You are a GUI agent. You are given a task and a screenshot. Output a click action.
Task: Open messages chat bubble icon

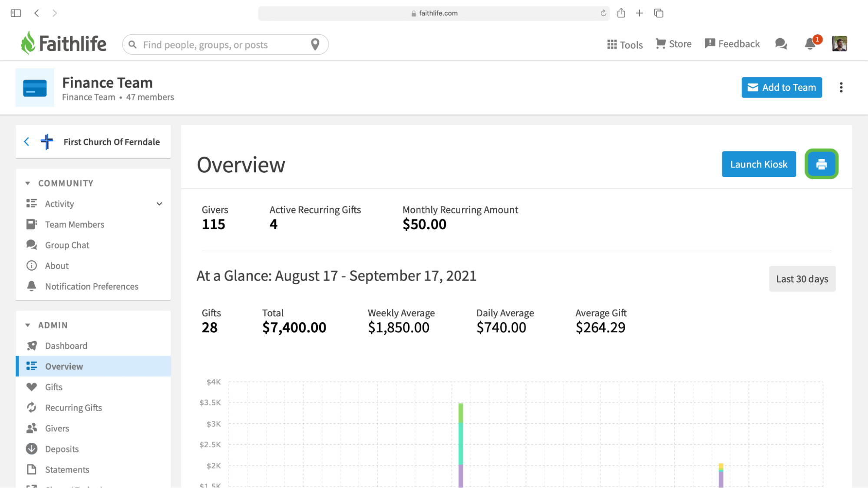[781, 44]
